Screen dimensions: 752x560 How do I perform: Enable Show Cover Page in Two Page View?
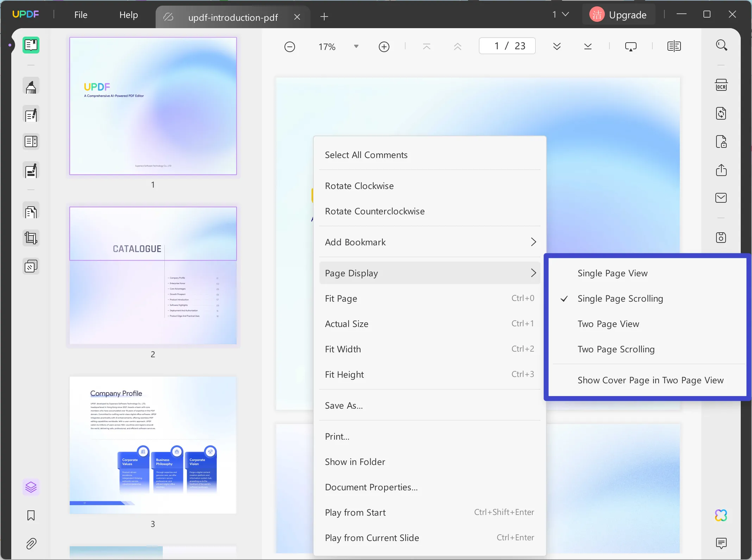tap(650, 380)
